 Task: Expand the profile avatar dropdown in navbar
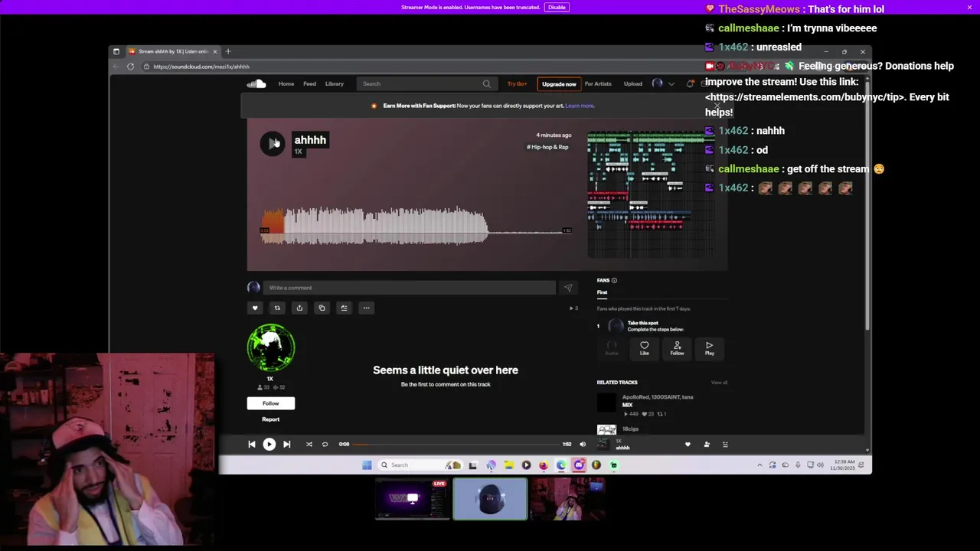coord(663,83)
